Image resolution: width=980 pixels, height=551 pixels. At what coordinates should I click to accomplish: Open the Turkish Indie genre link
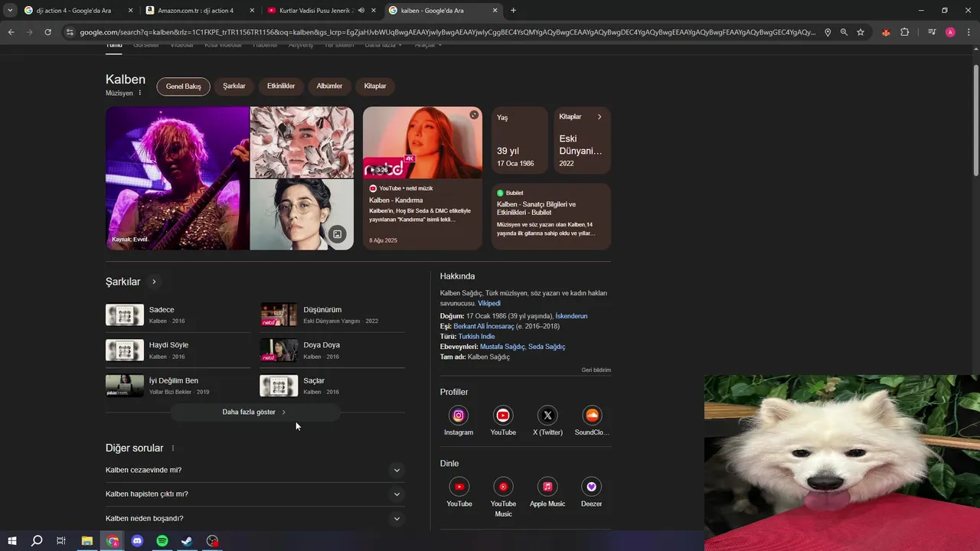[476, 337]
